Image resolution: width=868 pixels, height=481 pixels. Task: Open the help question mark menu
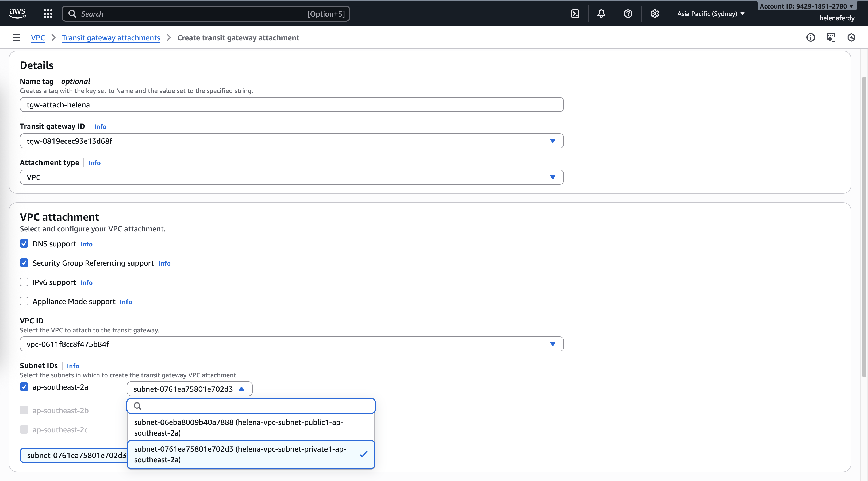tap(628, 14)
